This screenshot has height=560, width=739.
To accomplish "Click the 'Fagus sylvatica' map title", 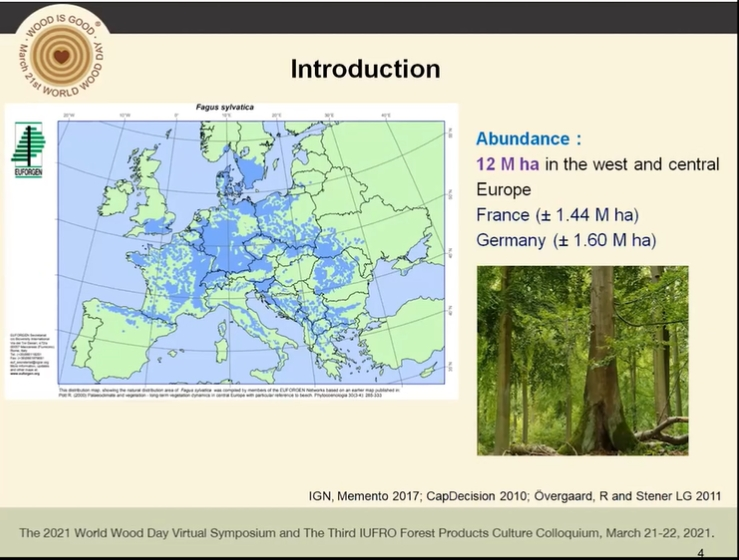I will click(x=225, y=107).
